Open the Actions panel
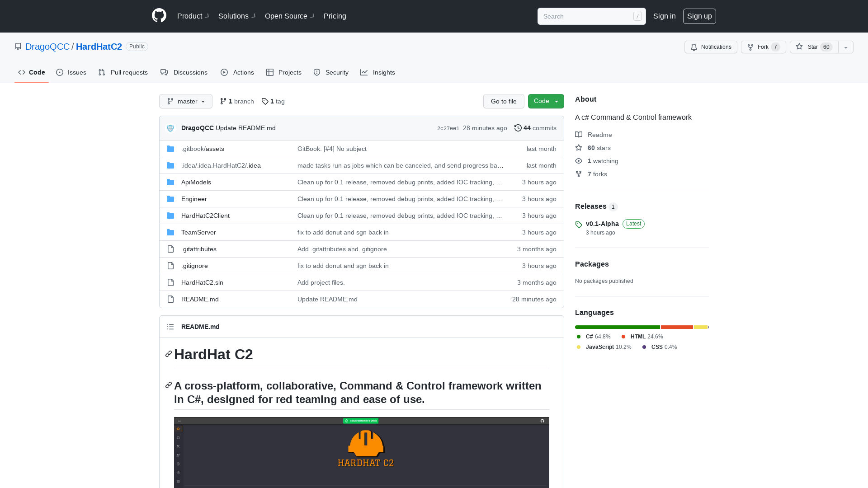This screenshot has height=488, width=868. pyautogui.click(x=238, y=73)
